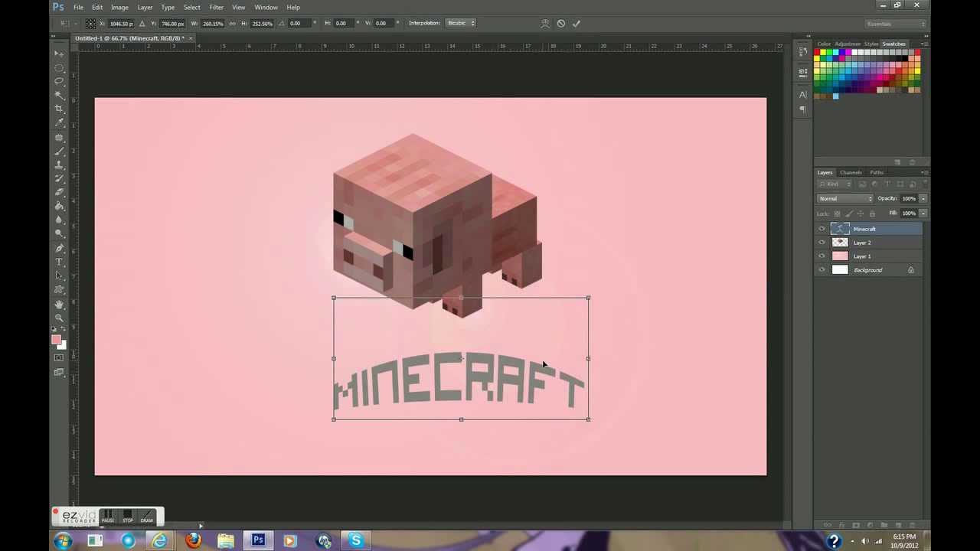980x551 pixels.
Task: Open the Image menu
Action: pos(119,7)
